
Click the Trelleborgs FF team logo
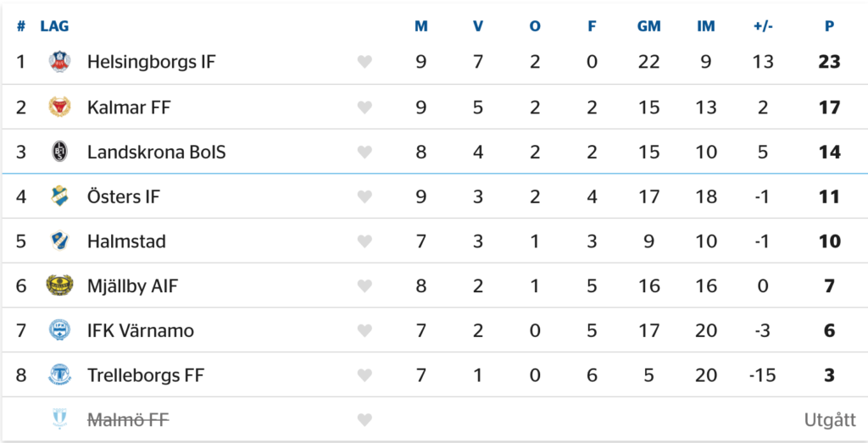click(58, 374)
